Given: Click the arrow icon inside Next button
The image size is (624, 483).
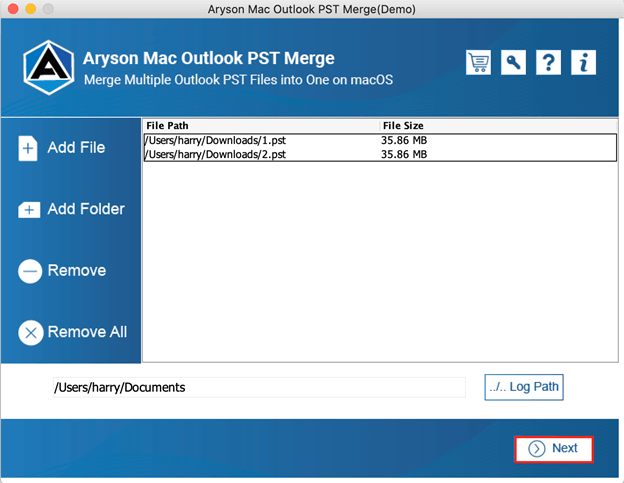Looking at the screenshot, I should point(536,449).
